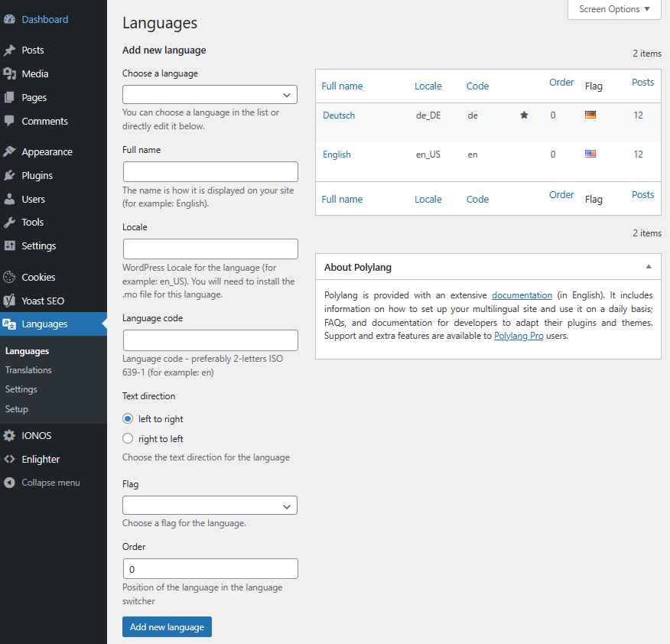Image resolution: width=670 pixels, height=644 pixels.
Task: Click the Cookies icon in sidebar
Action: (9, 277)
